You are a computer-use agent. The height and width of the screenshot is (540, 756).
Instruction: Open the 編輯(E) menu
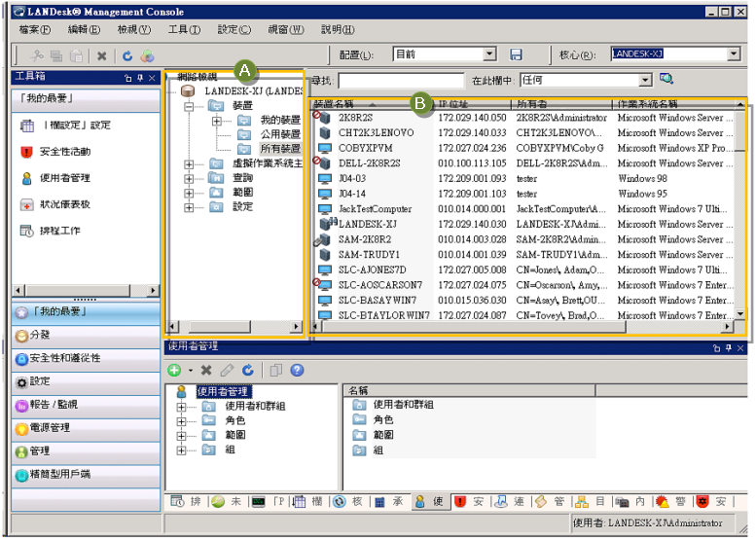click(84, 30)
